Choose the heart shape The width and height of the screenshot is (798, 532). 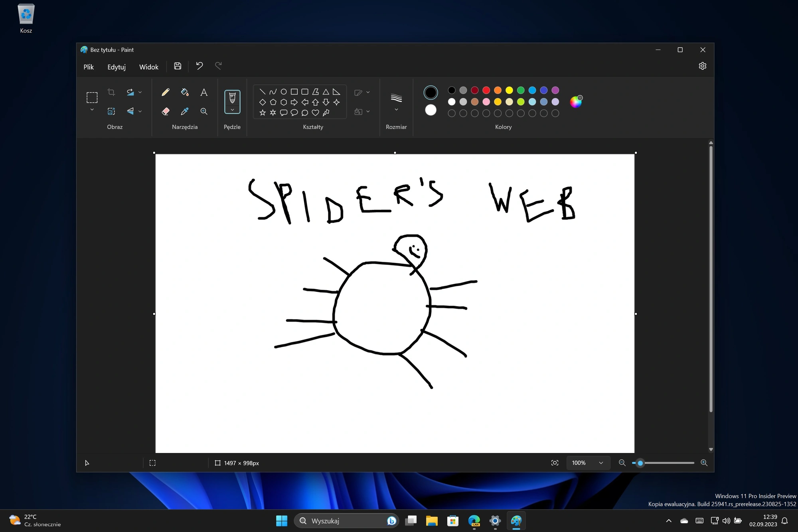(x=315, y=113)
